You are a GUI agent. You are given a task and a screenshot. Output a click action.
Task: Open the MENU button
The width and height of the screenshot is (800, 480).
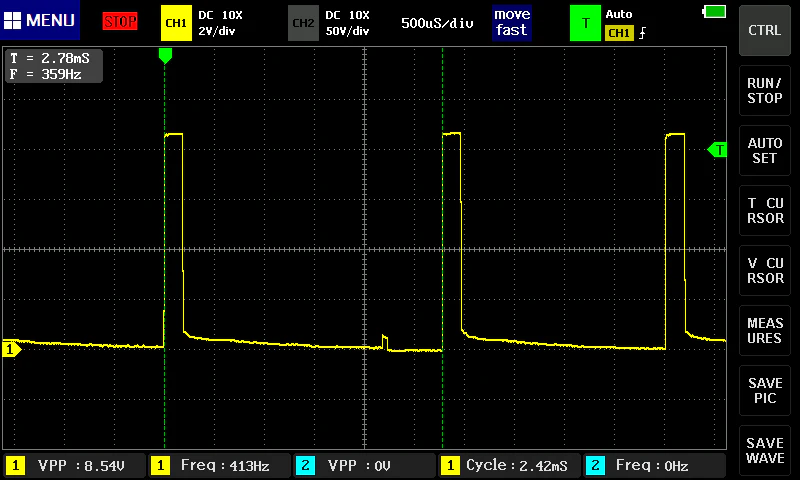pyautogui.click(x=40, y=20)
